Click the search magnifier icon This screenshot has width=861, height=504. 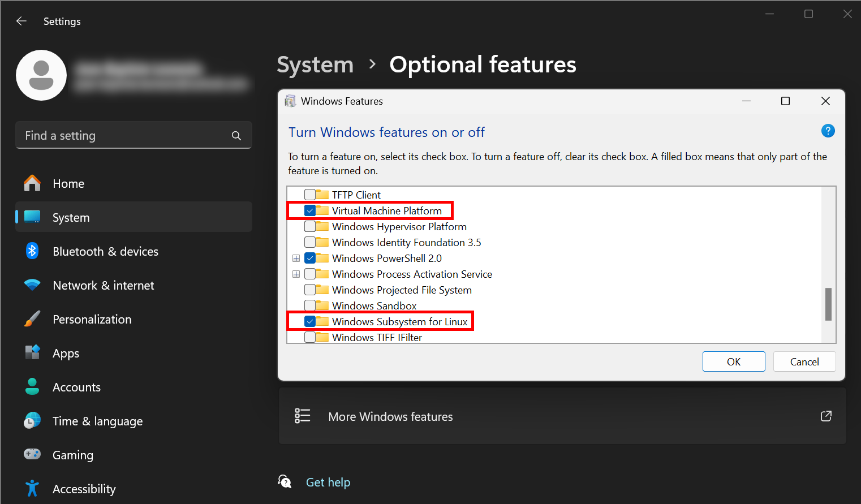[x=236, y=136]
